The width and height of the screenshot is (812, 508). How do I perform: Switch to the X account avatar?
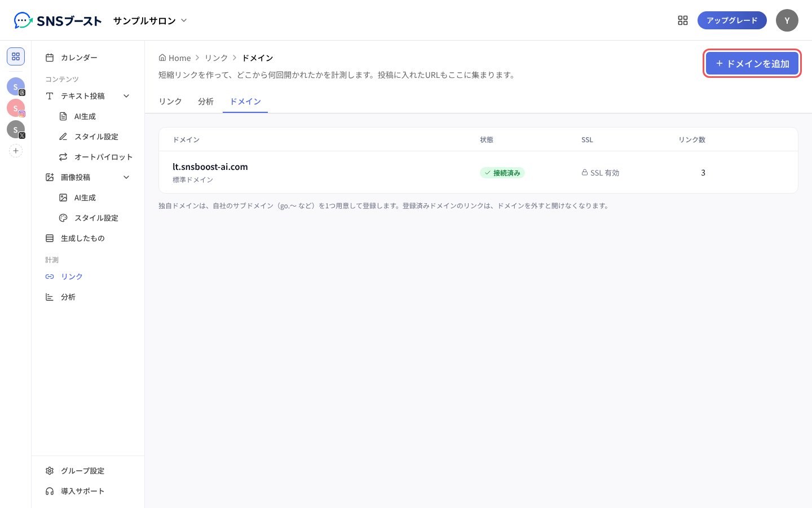[x=16, y=129]
